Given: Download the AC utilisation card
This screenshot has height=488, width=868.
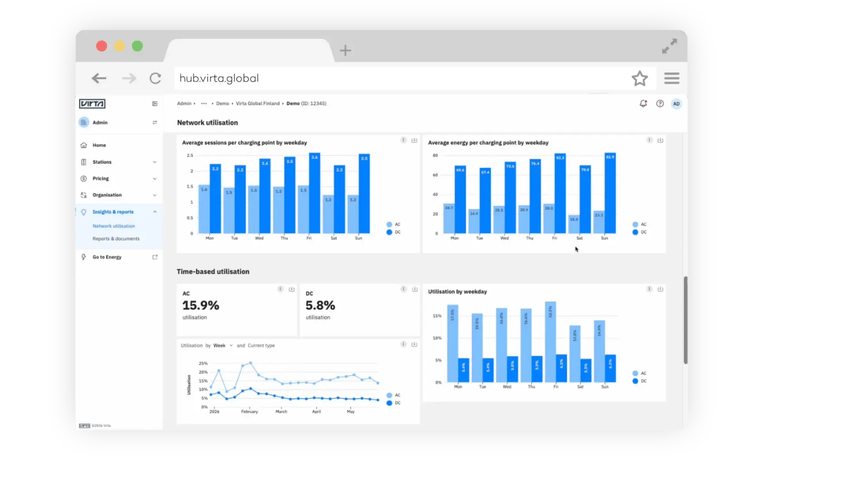Looking at the screenshot, I should [x=292, y=289].
